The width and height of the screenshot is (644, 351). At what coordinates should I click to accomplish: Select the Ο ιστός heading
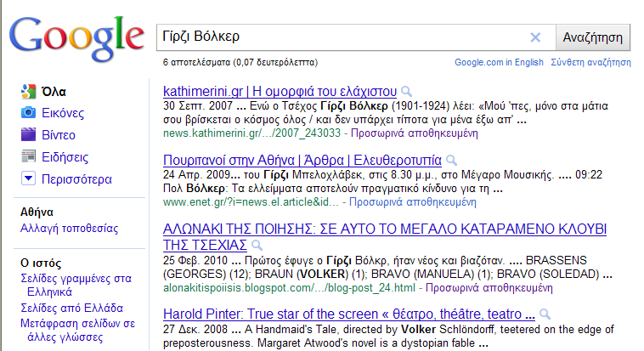pos(41,263)
